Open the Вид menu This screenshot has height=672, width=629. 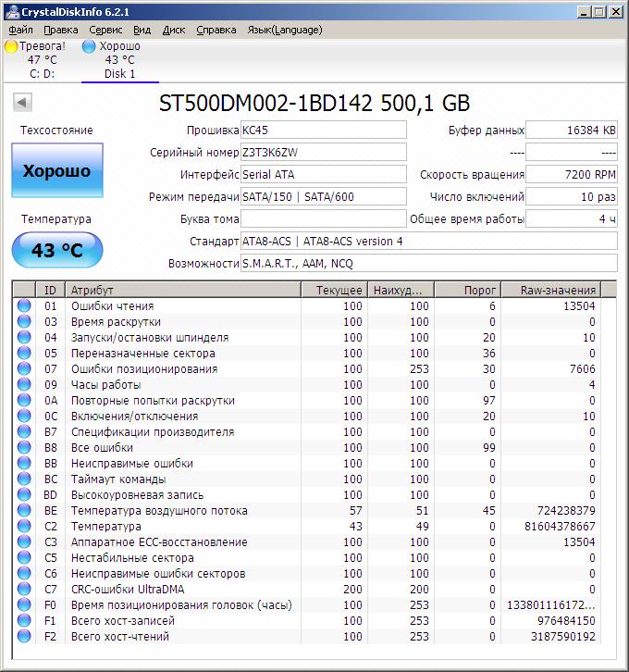pos(142,30)
